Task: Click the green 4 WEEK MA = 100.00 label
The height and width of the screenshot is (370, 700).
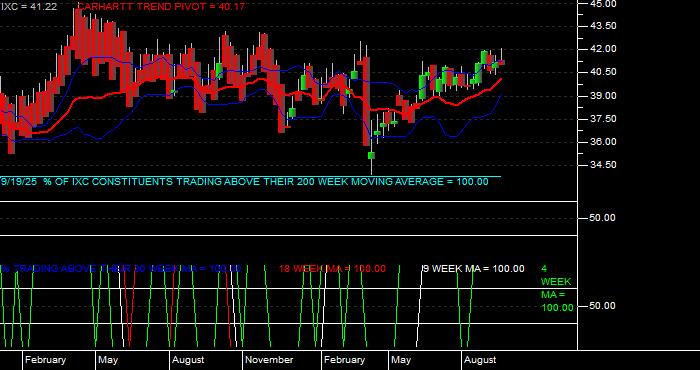Action: tap(557, 288)
